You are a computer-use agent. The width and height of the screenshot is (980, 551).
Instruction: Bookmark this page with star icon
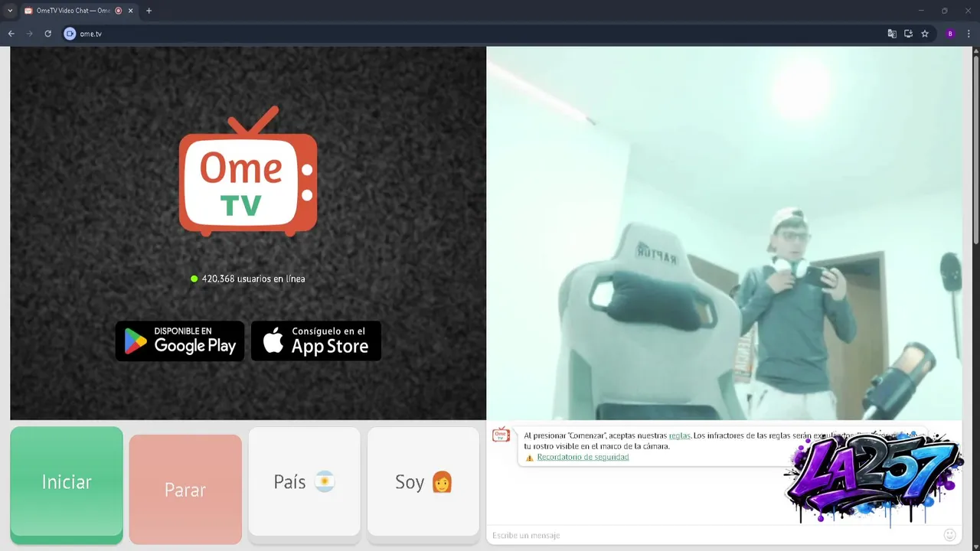pos(925,34)
